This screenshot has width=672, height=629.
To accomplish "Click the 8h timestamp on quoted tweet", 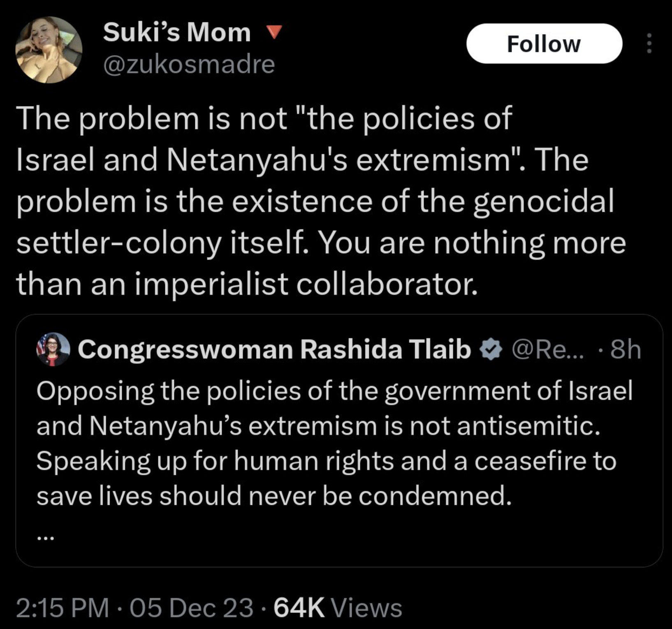I will tap(626, 349).
